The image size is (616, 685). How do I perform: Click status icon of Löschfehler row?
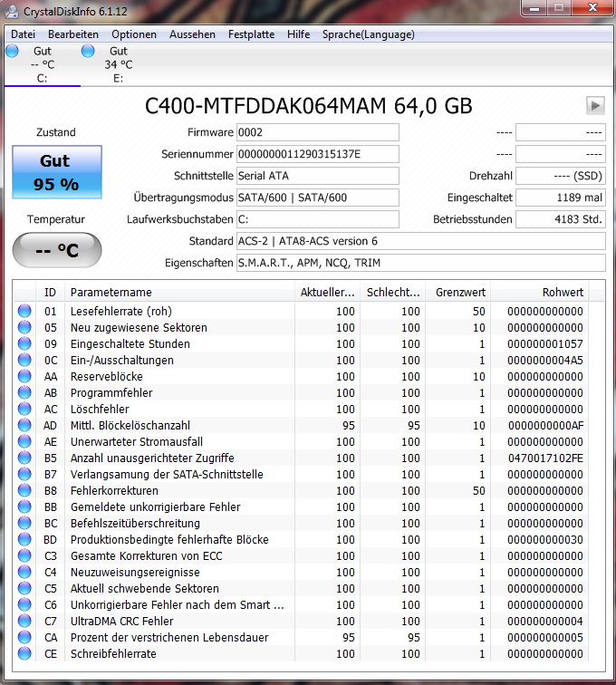tap(24, 409)
